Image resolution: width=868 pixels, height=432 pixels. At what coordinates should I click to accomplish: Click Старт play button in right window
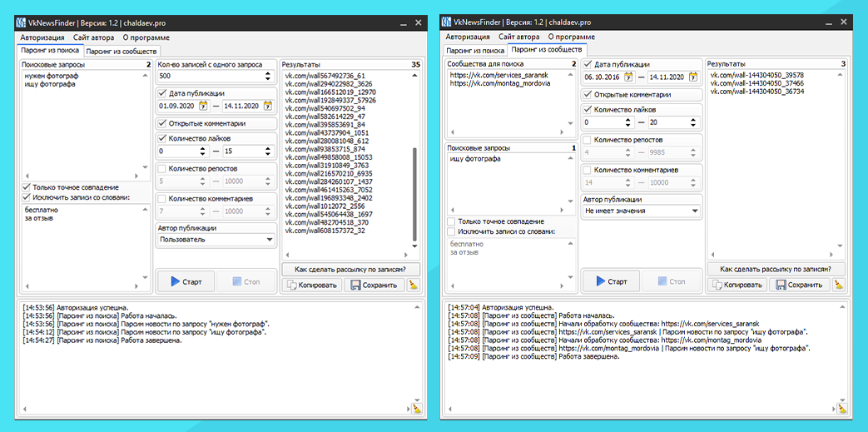(x=611, y=281)
